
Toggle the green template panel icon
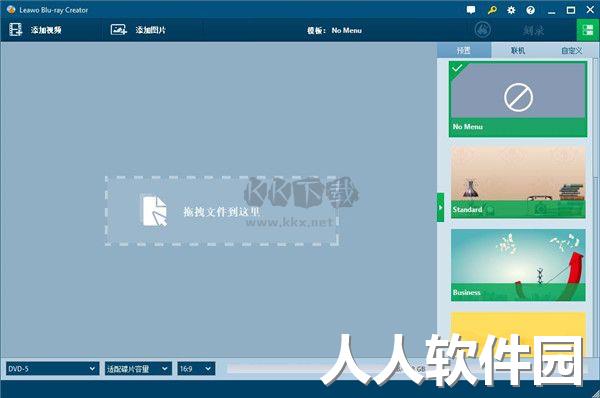click(x=588, y=30)
